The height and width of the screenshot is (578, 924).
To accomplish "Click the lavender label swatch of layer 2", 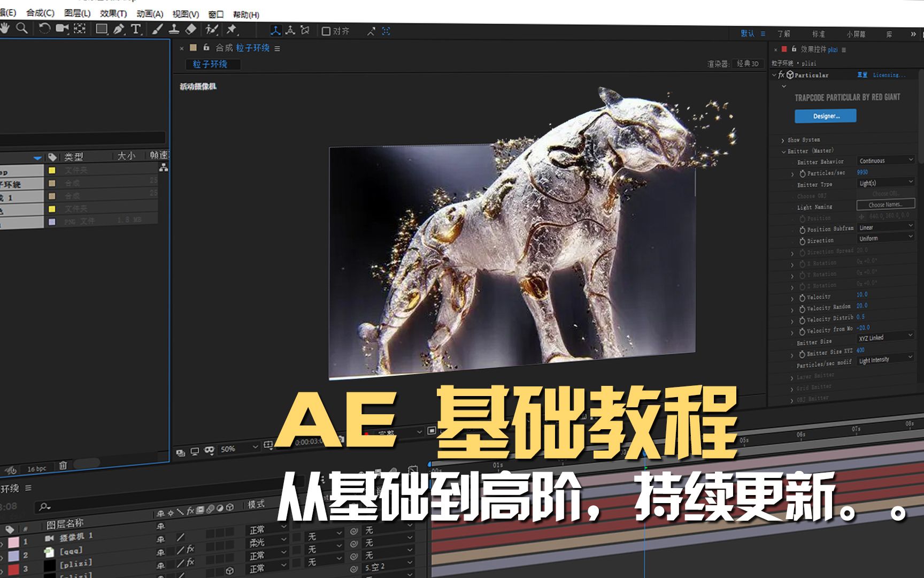I will pyautogui.click(x=13, y=556).
